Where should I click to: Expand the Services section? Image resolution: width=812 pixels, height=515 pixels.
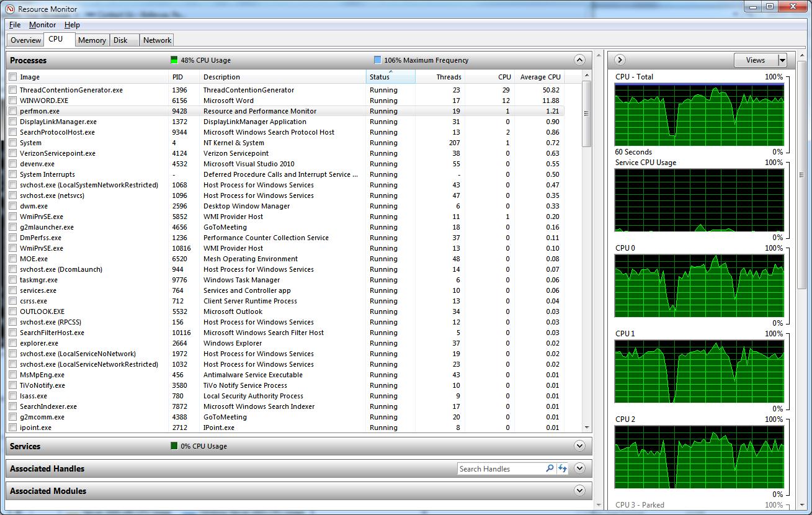(579, 446)
